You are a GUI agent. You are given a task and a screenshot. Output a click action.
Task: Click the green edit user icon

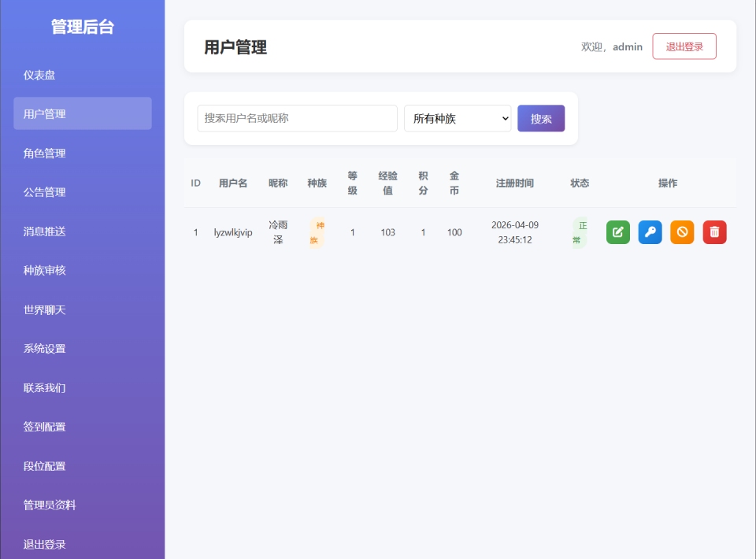pyautogui.click(x=618, y=232)
